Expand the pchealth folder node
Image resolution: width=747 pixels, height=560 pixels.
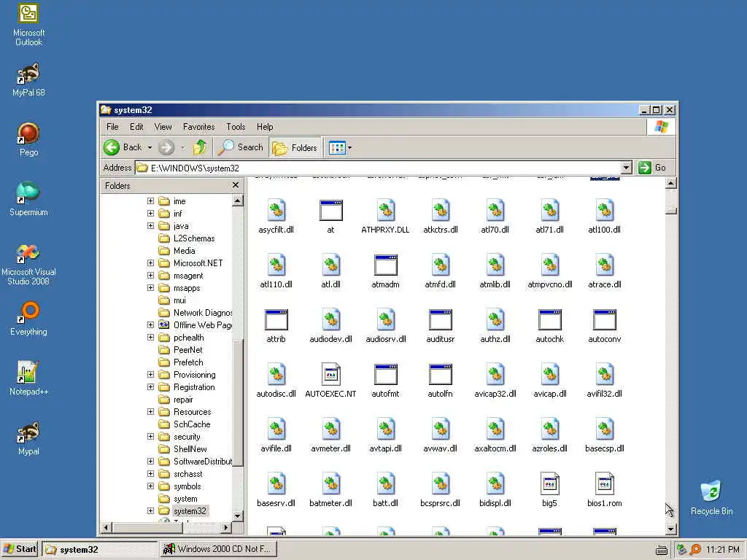click(150, 337)
